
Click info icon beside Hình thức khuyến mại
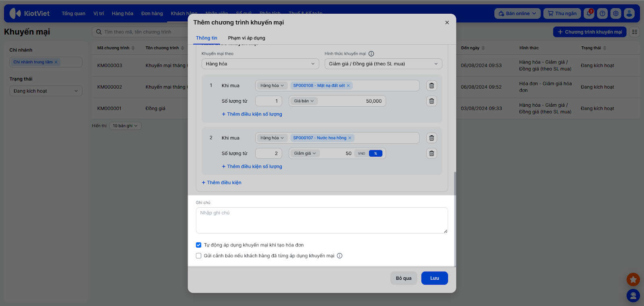[x=371, y=54]
